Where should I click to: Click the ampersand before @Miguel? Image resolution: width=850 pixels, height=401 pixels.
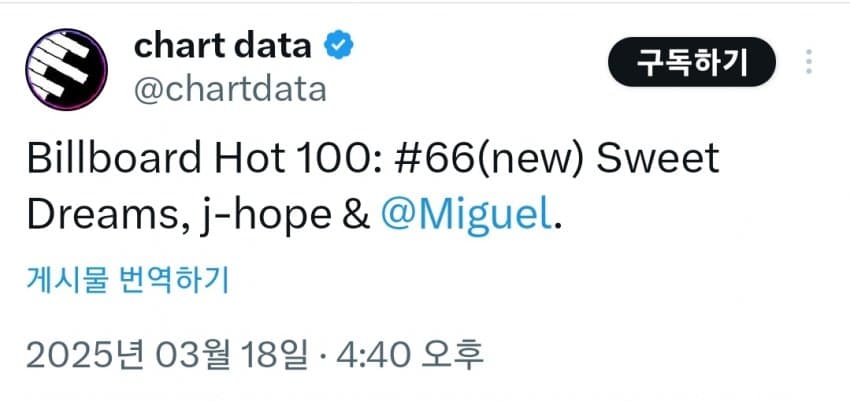coord(357,216)
